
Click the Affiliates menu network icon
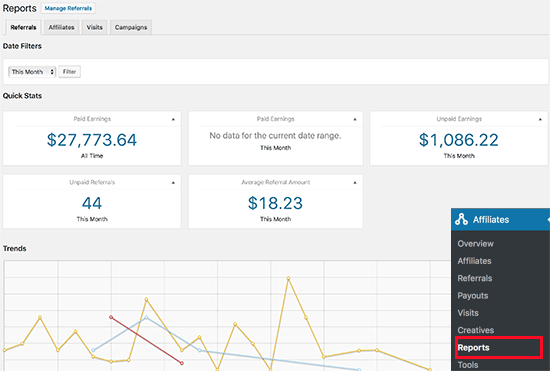[461, 219]
